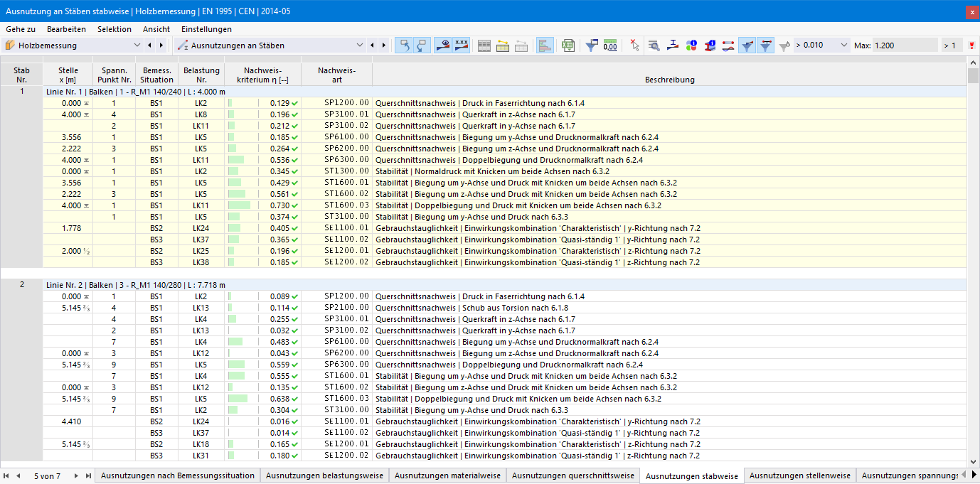Click the magnifier search-in-table icon
The width and height of the screenshot is (980, 484).
[x=654, y=45]
